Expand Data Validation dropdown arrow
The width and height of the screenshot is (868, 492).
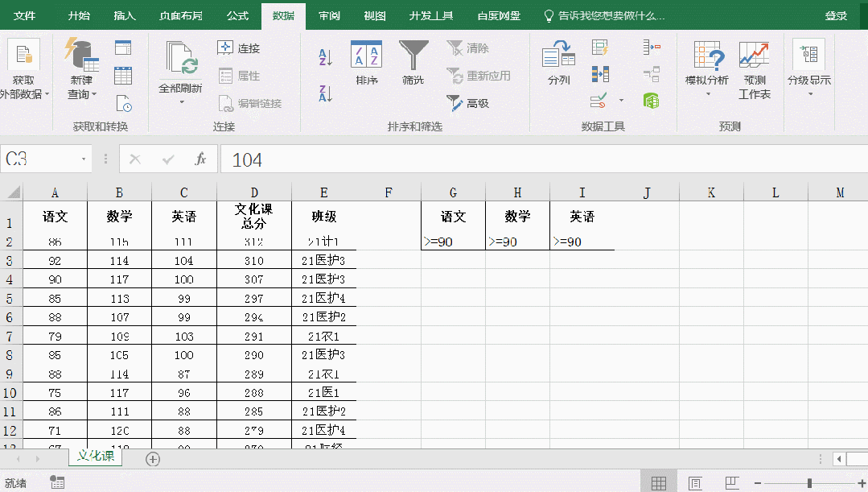[x=621, y=101]
